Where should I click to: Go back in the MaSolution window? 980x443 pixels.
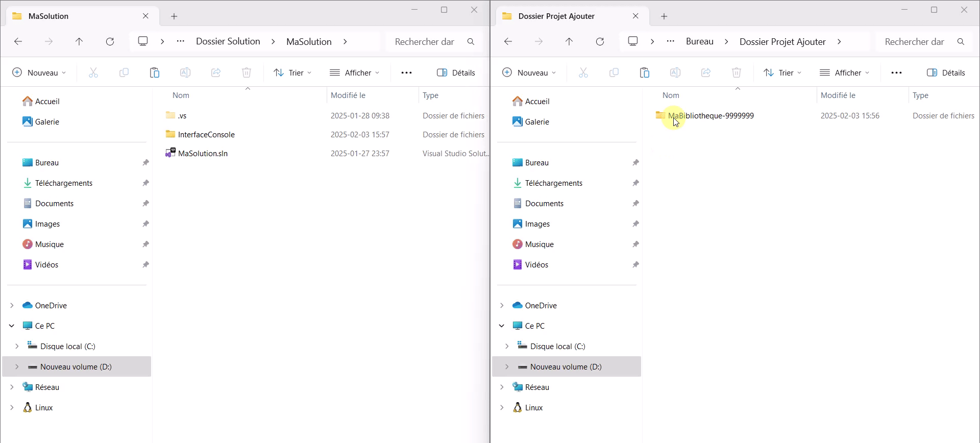(18, 42)
